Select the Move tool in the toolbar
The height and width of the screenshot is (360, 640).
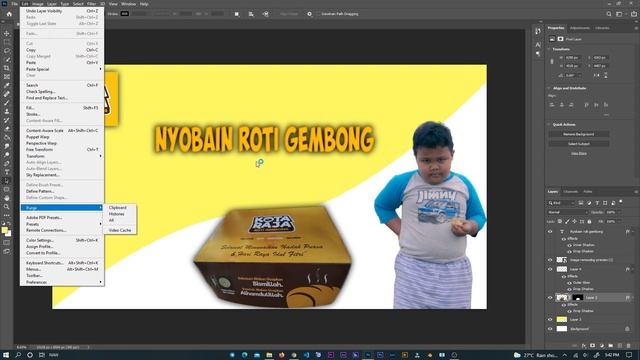pyautogui.click(x=7, y=33)
